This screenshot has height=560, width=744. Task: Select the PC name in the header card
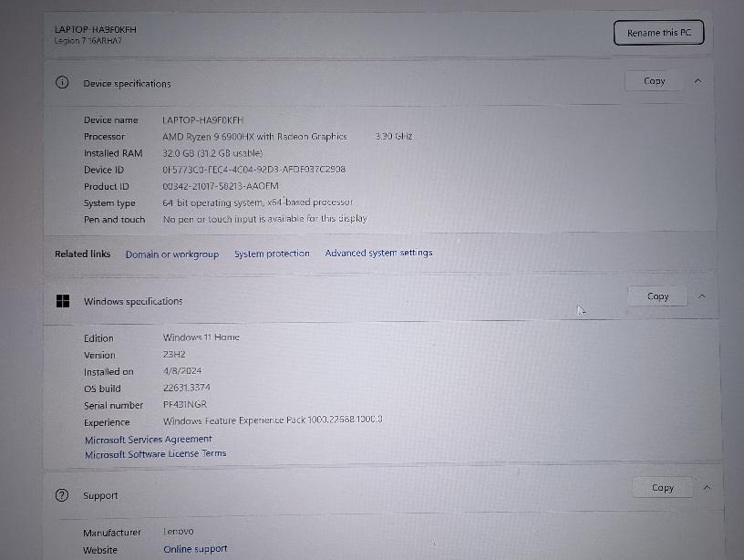pyautogui.click(x=96, y=29)
